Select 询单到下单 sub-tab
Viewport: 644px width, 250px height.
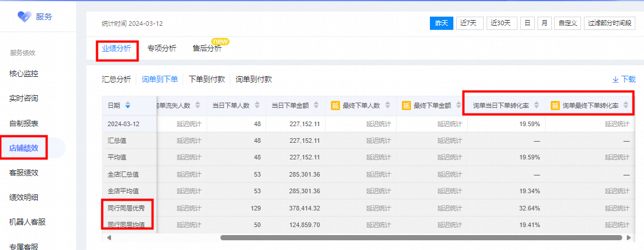coord(160,79)
